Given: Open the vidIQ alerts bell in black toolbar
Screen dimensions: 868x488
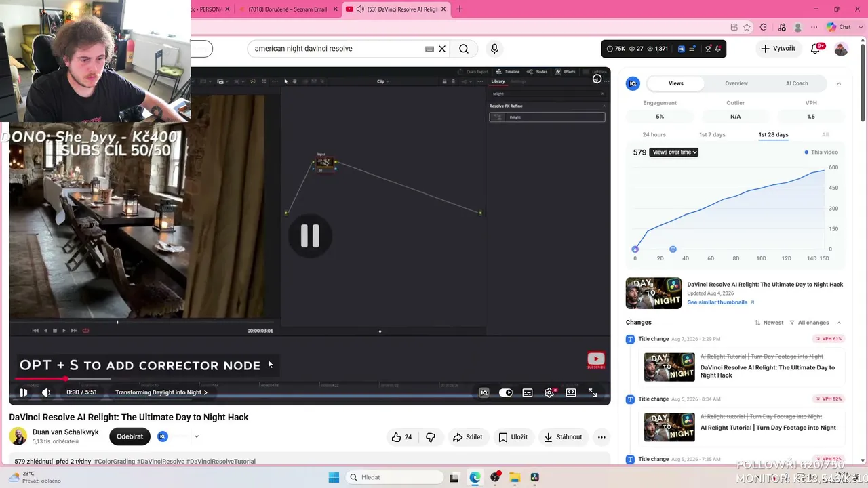Looking at the screenshot, I should point(719,49).
